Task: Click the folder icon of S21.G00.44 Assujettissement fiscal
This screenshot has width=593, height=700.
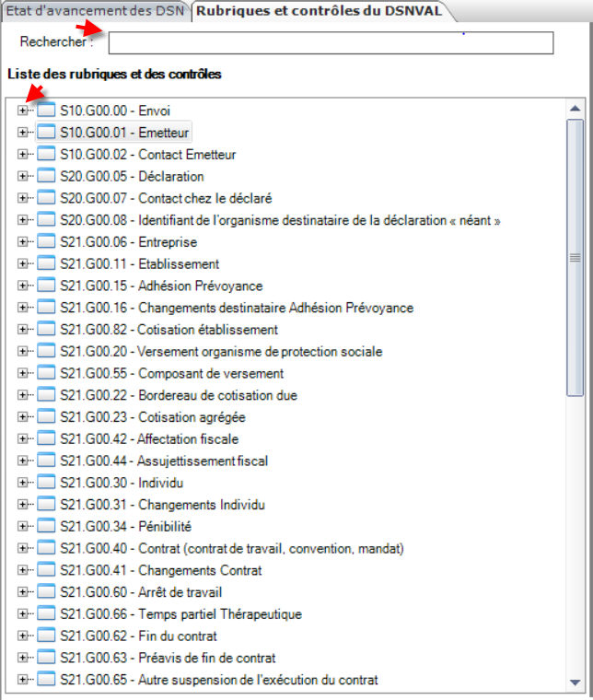Action: click(46, 460)
